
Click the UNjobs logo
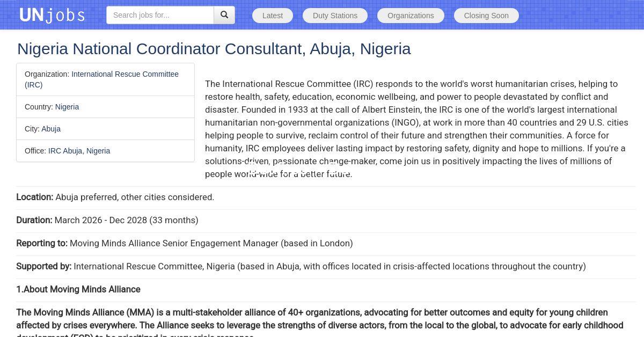click(52, 15)
